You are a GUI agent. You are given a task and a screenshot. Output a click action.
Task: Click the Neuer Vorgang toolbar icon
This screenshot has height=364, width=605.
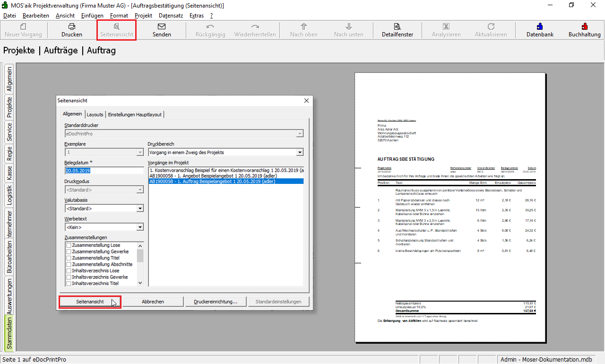pos(23,27)
